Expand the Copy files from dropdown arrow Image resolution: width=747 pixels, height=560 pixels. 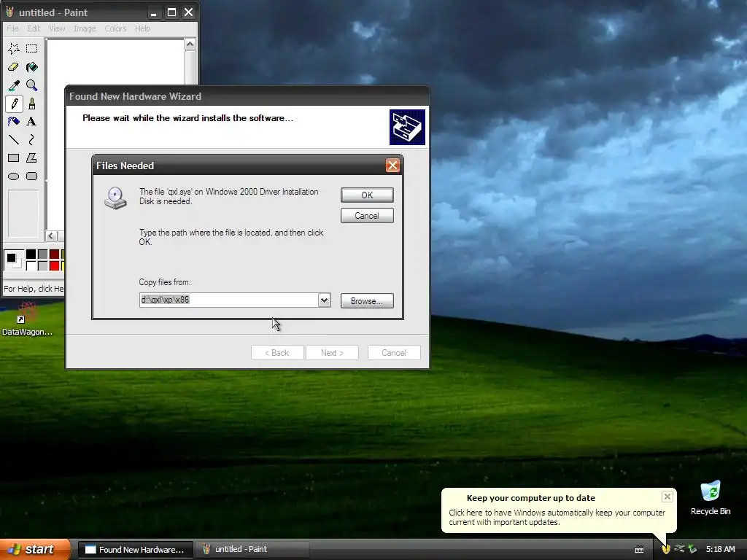[x=324, y=300]
